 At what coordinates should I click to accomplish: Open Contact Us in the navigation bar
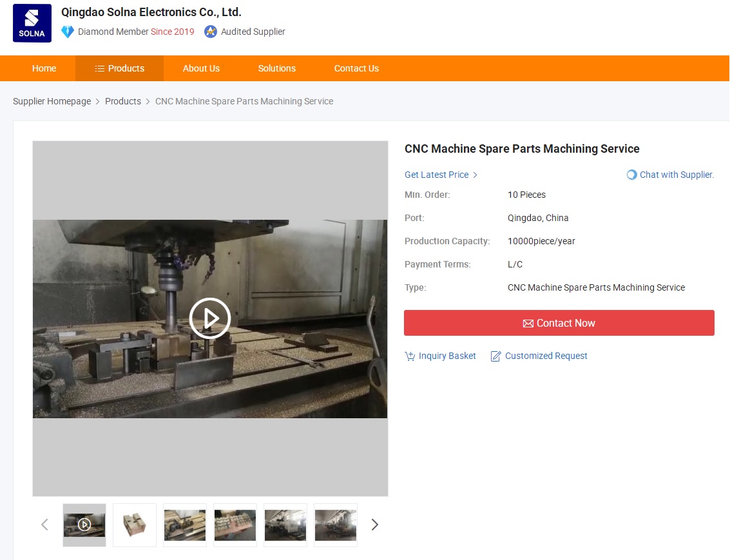356,68
